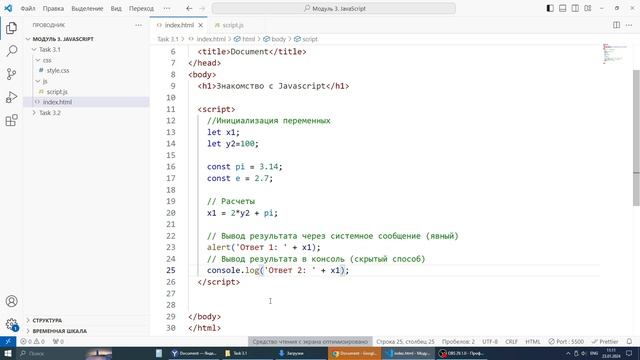Click UTF-8 encoding status
This screenshot has height=360, width=640.
[490, 341]
